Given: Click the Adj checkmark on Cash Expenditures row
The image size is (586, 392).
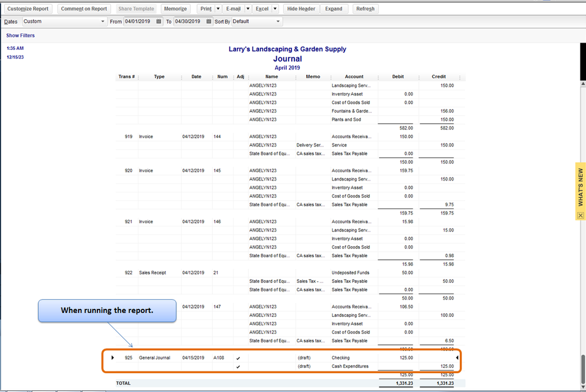Looking at the screenshot, I should click(238, 367).
